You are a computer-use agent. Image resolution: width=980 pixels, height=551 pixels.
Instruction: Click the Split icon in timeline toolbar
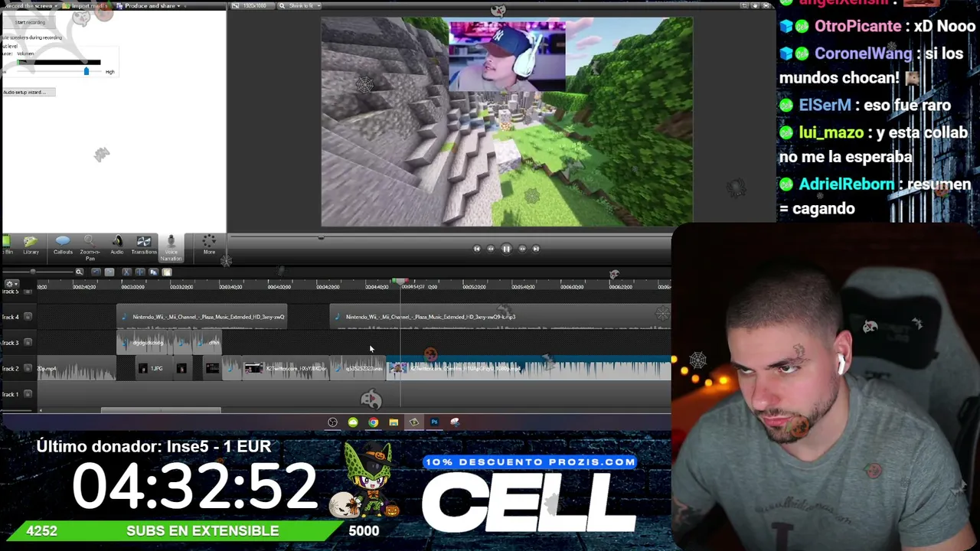coord(140,272)
